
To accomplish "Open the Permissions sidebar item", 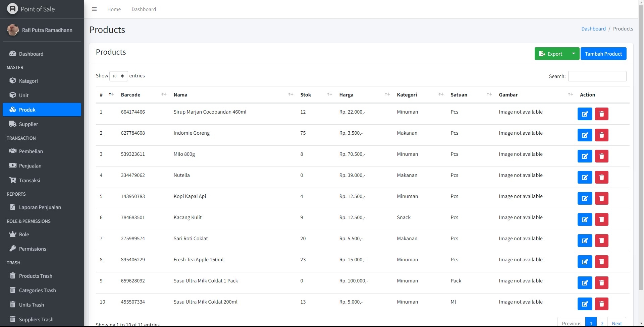I will (x=42, y=249).
